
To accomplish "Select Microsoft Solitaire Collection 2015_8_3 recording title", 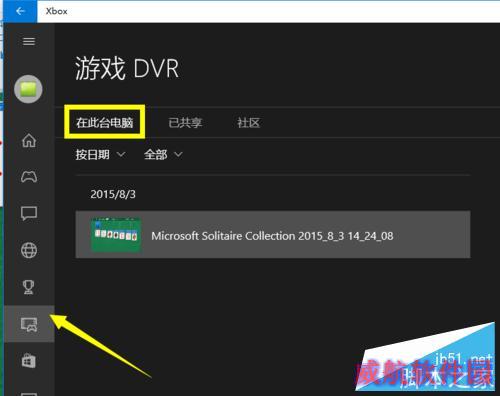I will (x=272, y=236).
